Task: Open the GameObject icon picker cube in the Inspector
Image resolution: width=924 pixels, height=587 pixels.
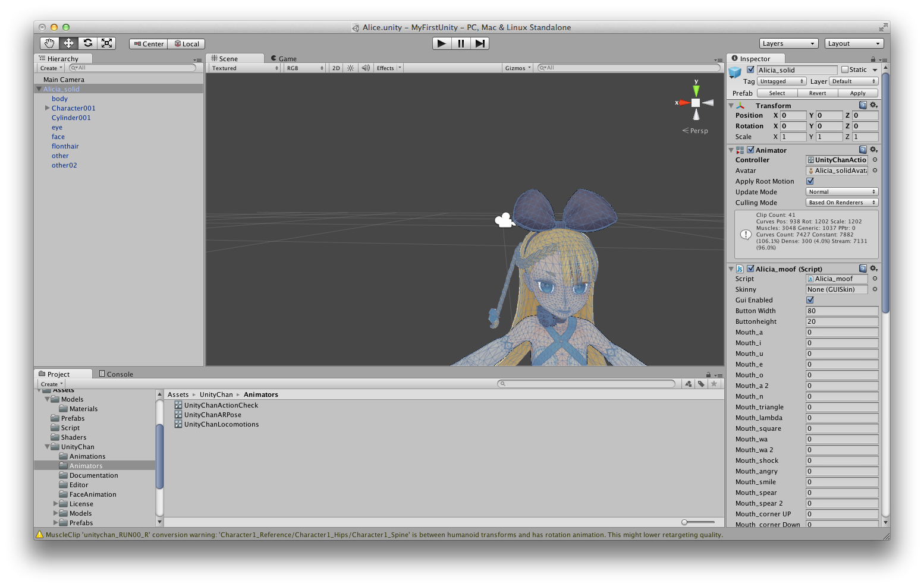Action: tap(735, 72)
